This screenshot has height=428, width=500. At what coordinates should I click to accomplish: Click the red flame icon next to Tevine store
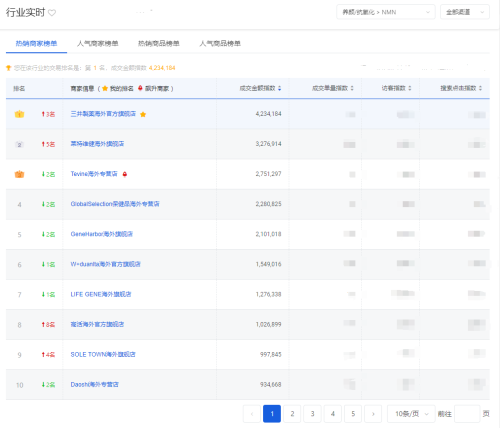(x=125, y=174)
